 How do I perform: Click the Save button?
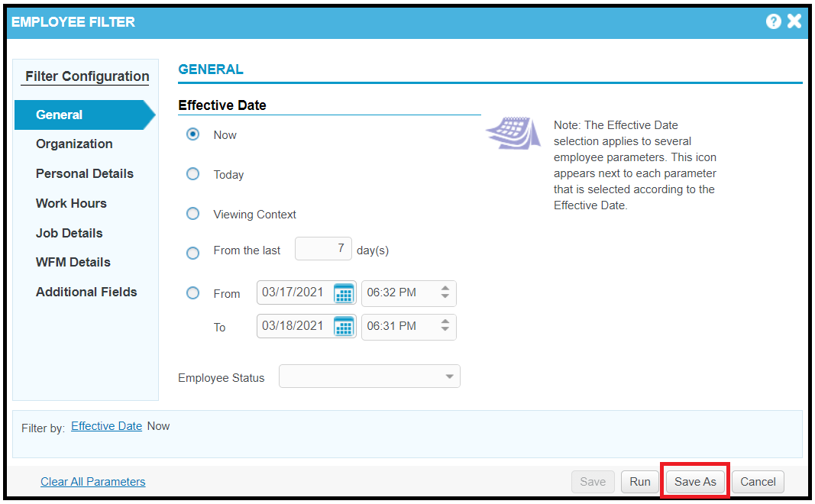[593, 482]
